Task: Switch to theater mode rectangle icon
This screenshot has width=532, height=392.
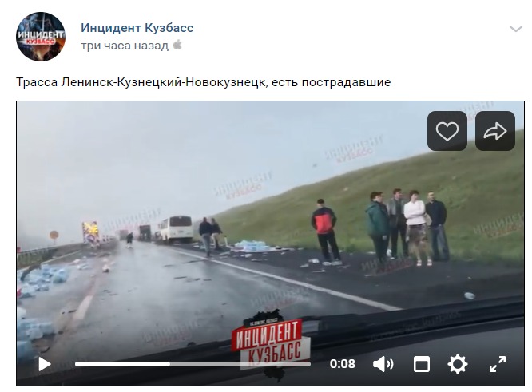Action: [422, 365]
